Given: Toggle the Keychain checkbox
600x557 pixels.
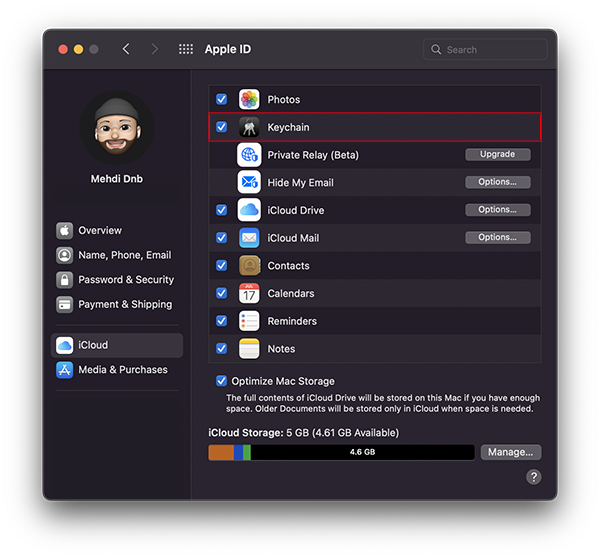Looking at the screenshot, I should 222,127.
